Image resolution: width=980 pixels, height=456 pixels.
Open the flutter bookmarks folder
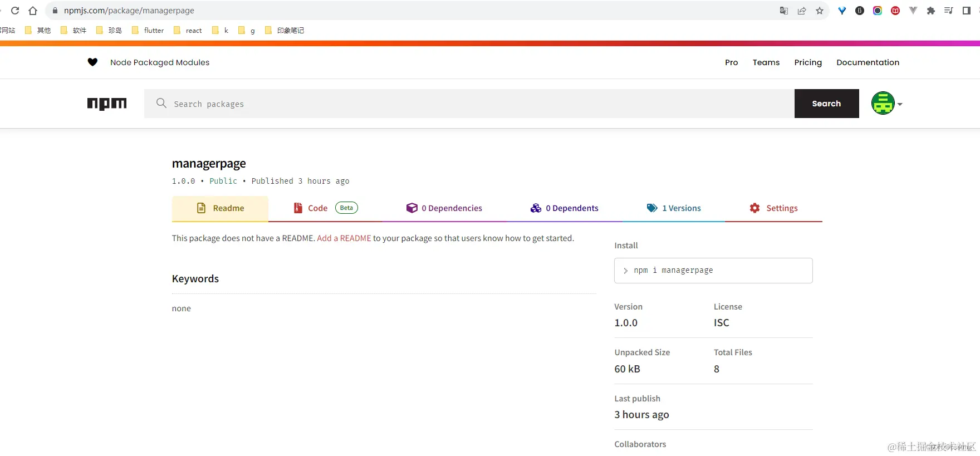point(148,31)
